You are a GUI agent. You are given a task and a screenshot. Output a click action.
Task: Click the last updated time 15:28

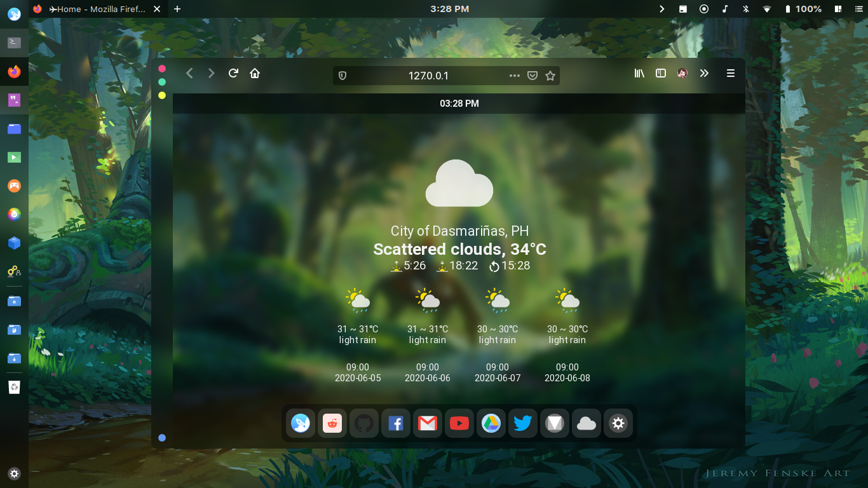point(509,266)
